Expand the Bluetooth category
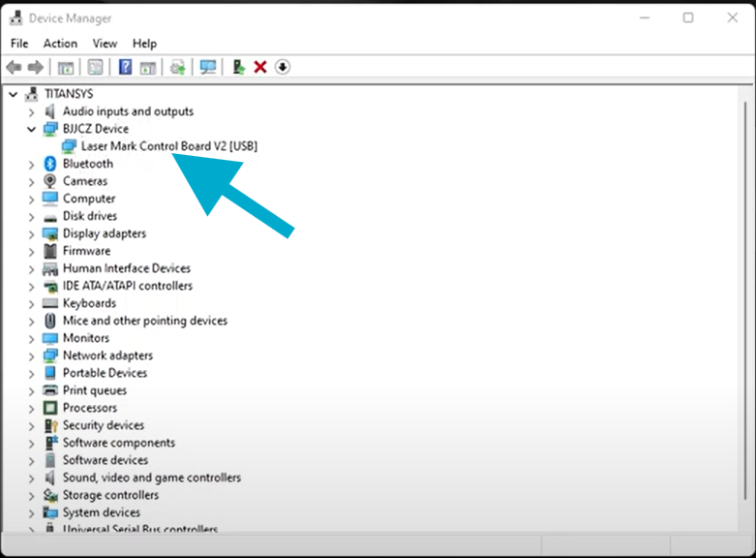Viewport: 756px width, 558px height. click(31, 165)
